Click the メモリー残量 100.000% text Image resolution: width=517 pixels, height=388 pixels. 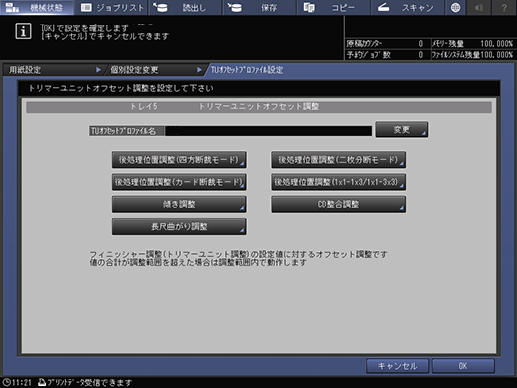coord(472,44)
